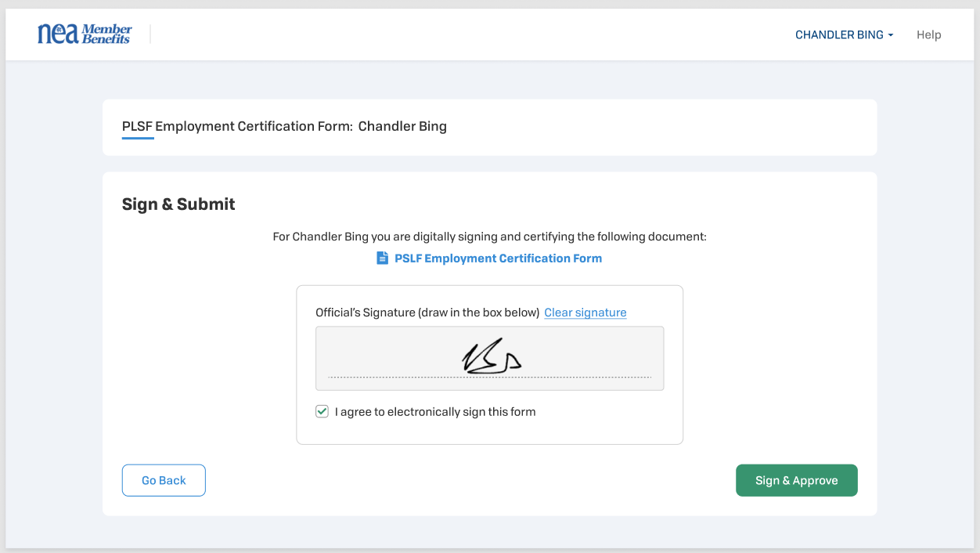Open the Help page in the header
The image size is (980, 553).
[x=928, y=34]
